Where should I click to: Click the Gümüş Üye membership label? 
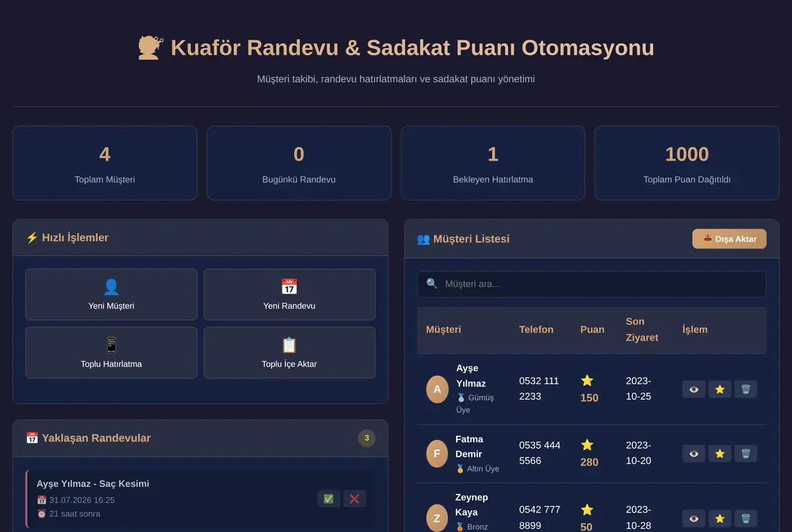[475, 404]
